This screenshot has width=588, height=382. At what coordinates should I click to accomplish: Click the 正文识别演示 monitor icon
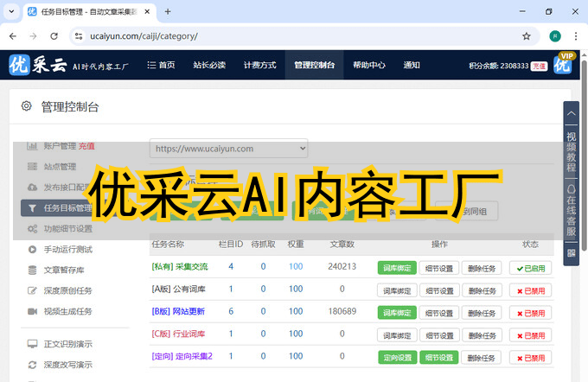point(32,343)
